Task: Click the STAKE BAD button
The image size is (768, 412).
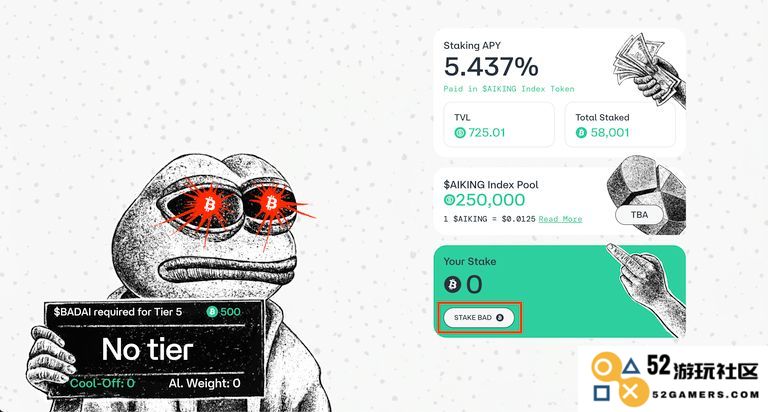Action: click(479, 317)
